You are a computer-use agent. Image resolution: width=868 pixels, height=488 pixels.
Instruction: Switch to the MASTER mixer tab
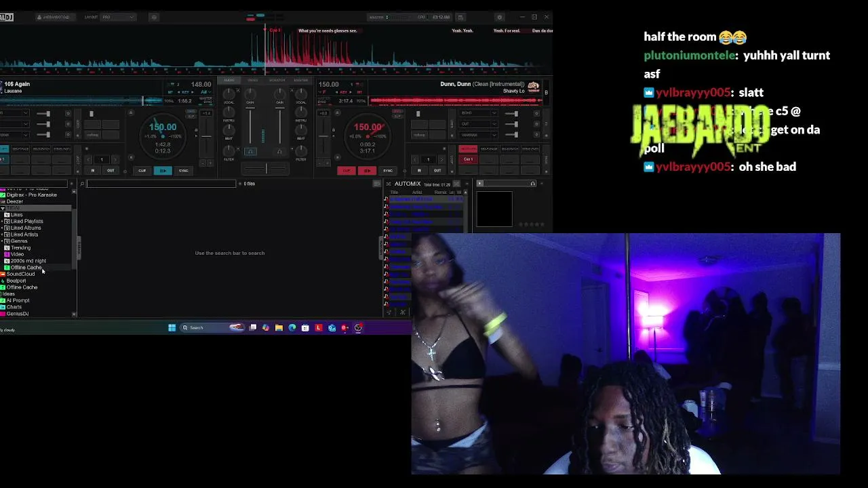300,80
